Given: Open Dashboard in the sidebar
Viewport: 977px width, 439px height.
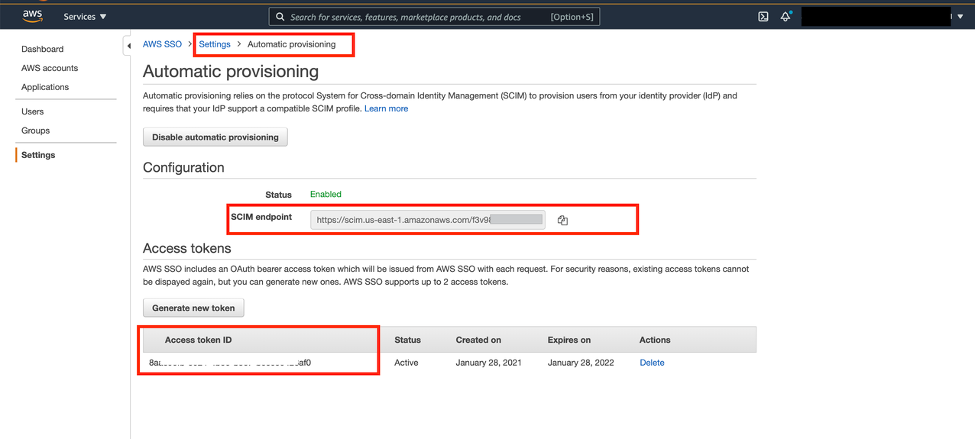Looking at the screenshot, I should click(42, 49).
